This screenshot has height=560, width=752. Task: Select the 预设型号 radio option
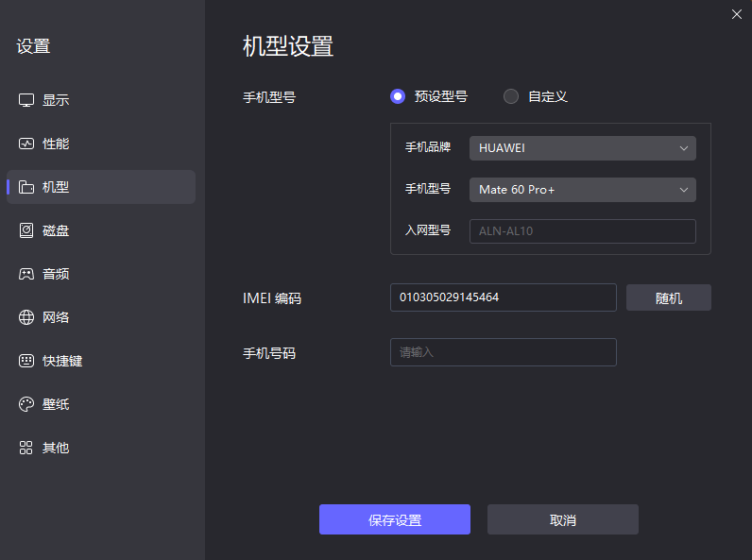398,96
